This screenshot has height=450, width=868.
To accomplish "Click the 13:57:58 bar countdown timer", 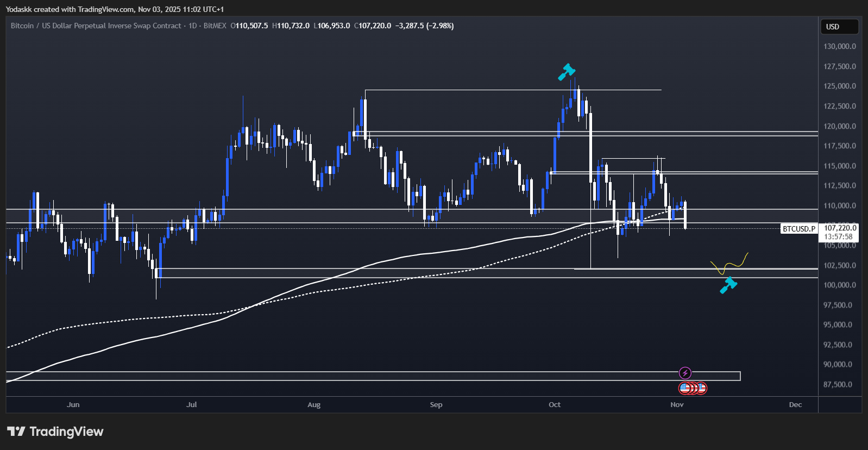I will [x=838, y=236].
